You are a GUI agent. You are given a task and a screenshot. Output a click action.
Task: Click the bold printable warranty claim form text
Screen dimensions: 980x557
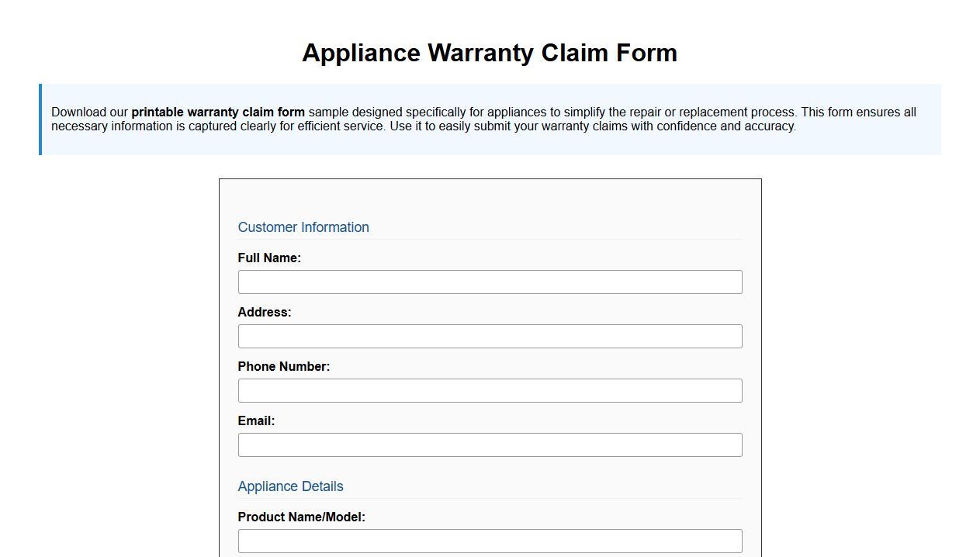point(217,112)
